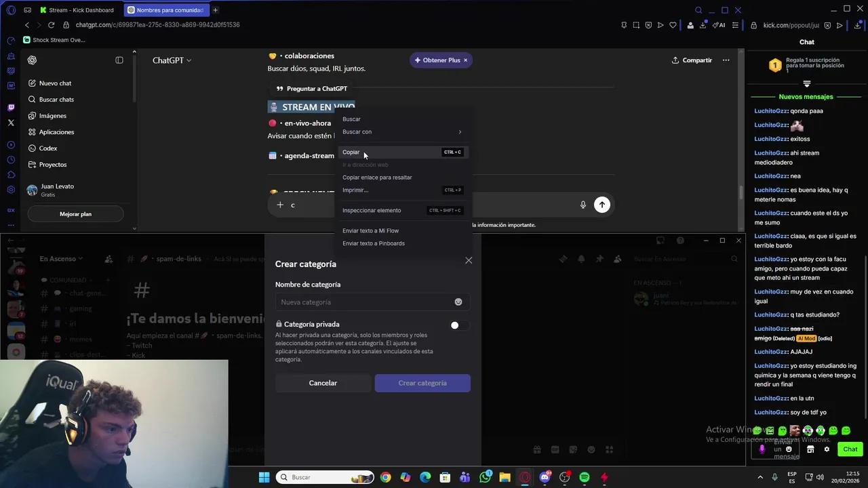Open Twitch icon in Opera sidebar
Screen dimensions: 868x488
[11, 107]
